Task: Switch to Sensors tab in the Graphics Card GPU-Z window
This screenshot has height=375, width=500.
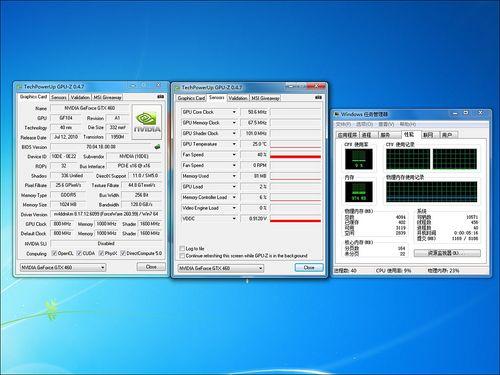Action: (x=59, y=97)
